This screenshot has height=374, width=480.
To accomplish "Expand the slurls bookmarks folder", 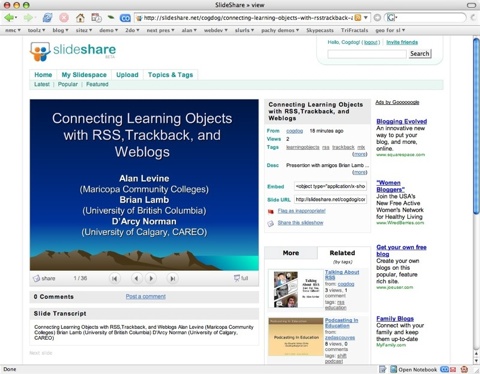I will 244,30.
